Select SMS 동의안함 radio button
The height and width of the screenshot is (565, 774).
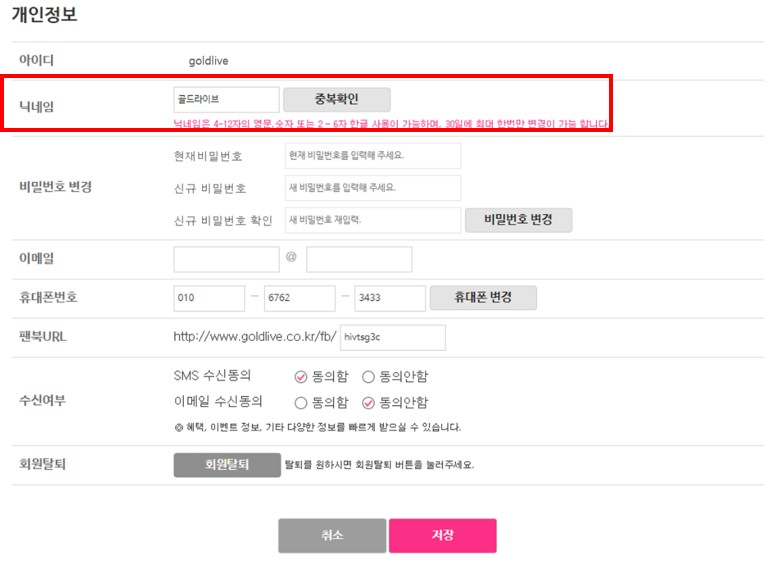point(368,377)
